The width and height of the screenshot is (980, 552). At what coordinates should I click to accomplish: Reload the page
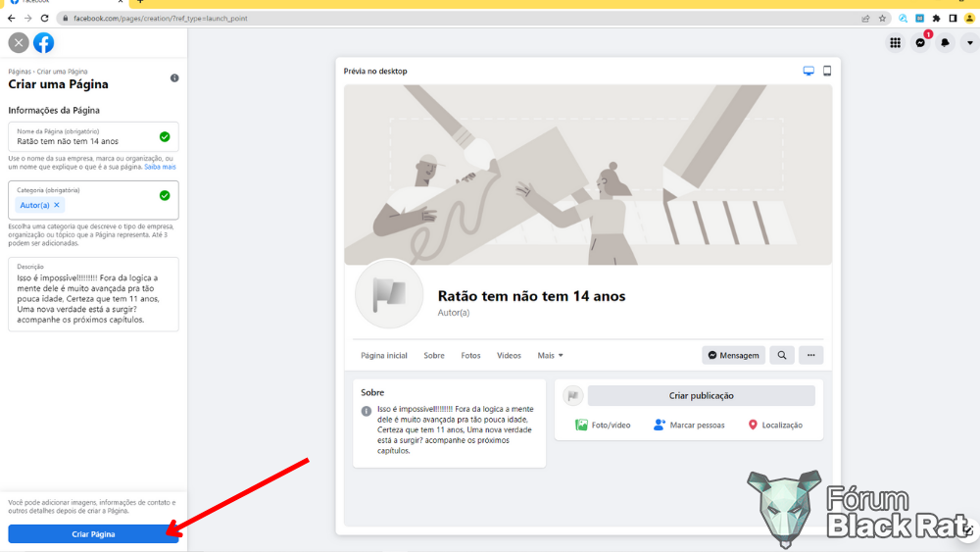[x=44, y=18]
